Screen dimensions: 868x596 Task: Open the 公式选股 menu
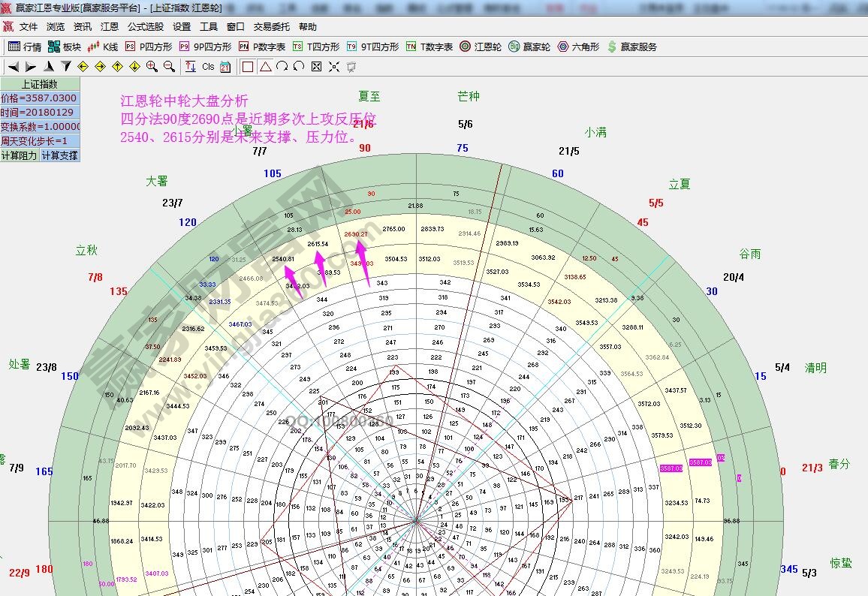[145, 26]
